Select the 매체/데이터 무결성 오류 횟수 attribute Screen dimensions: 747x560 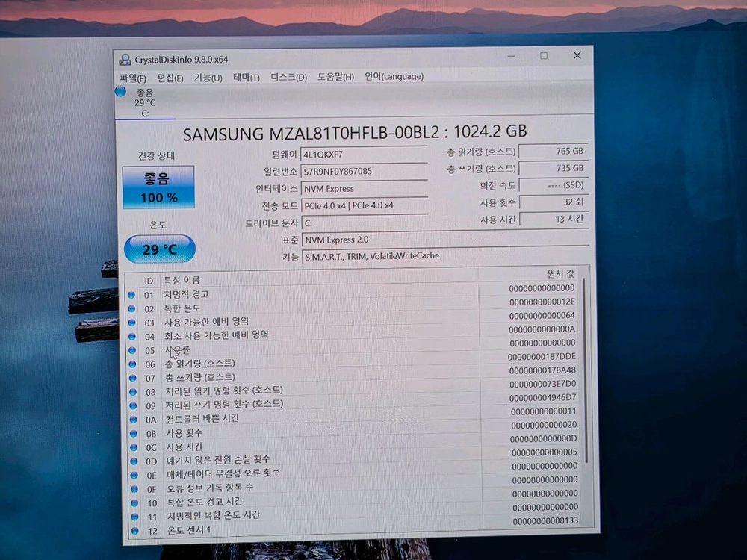click(x=223, y=474)
